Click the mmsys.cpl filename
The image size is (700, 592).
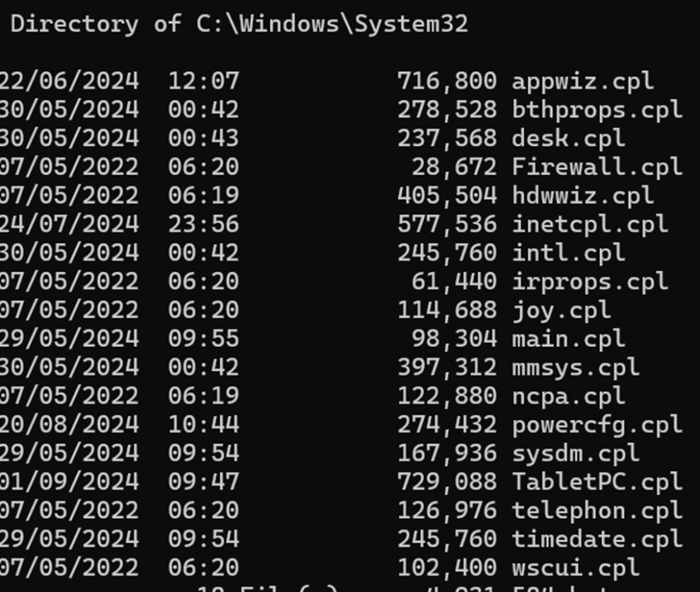coord(576,368)
